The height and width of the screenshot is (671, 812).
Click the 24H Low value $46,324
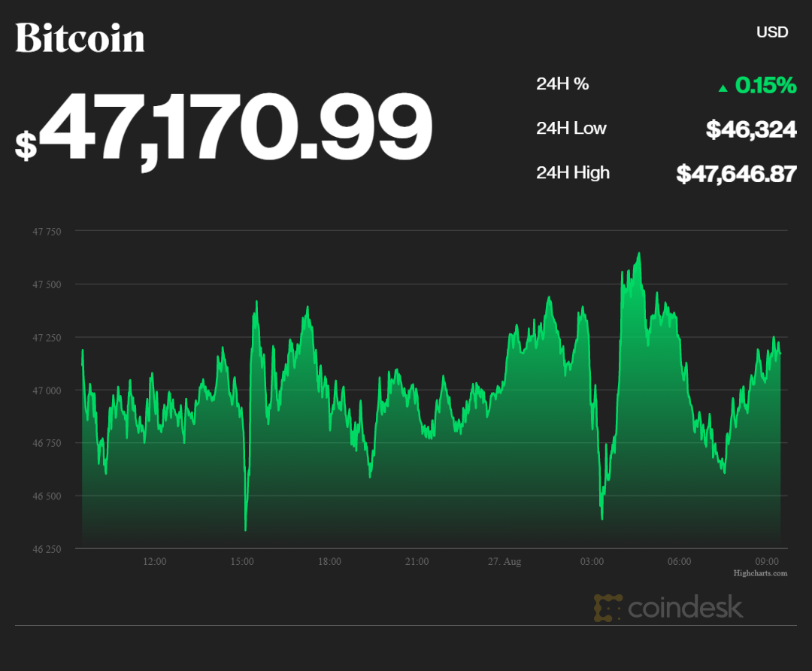[750, 129]
